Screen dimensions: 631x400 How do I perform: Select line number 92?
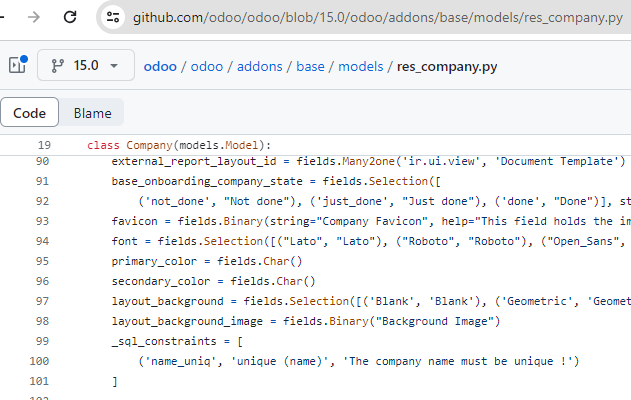tap(42, 201)
